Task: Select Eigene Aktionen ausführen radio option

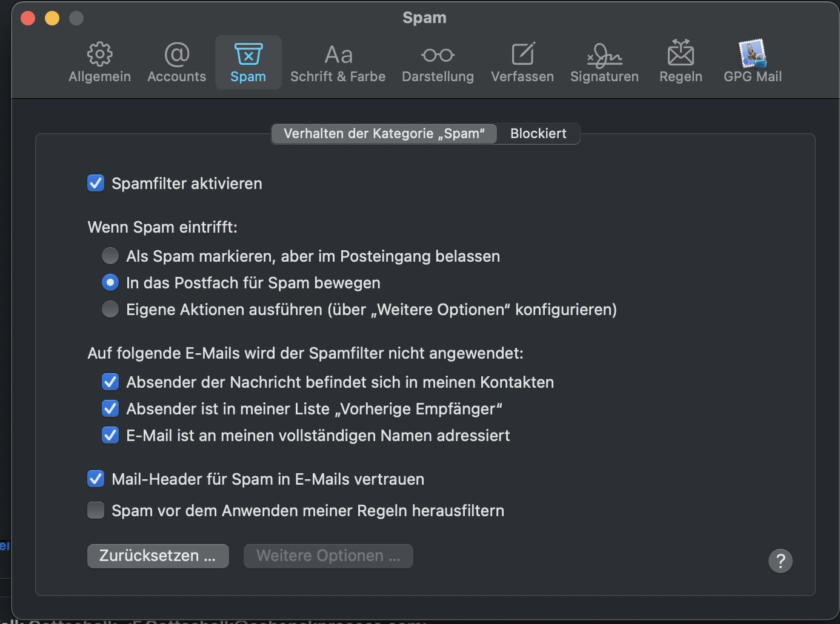Action: 110,309
